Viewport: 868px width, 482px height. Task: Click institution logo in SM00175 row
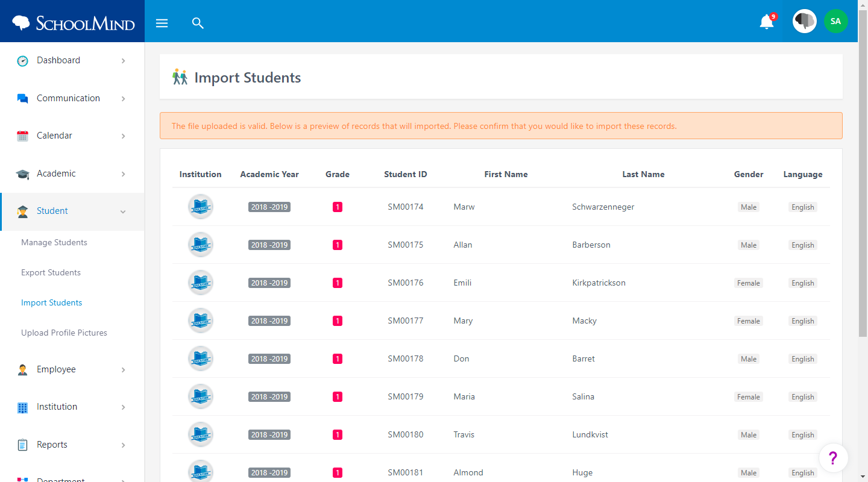pyautogui.click(x=200, y=245)
